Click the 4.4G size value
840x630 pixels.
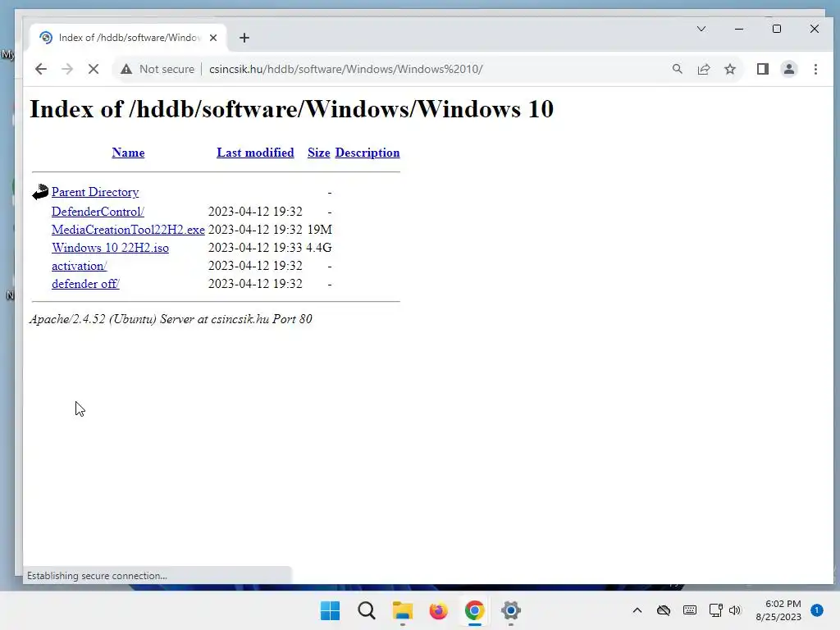point(319,248)
